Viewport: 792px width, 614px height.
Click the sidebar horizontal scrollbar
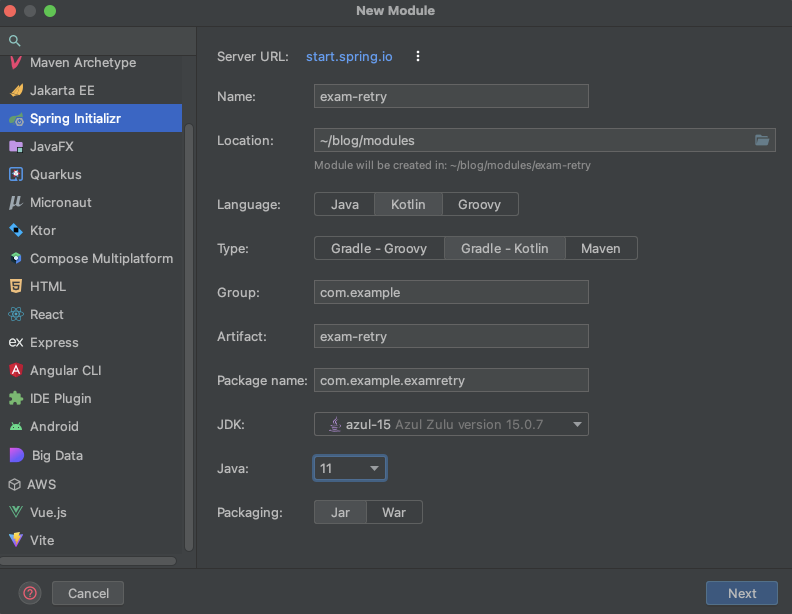[88, 561]
